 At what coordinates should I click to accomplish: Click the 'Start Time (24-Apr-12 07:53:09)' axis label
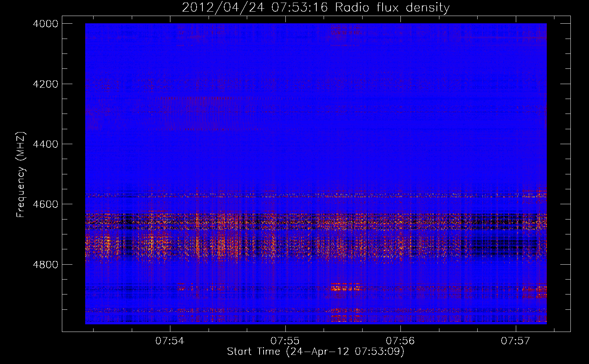coord(316,352)
